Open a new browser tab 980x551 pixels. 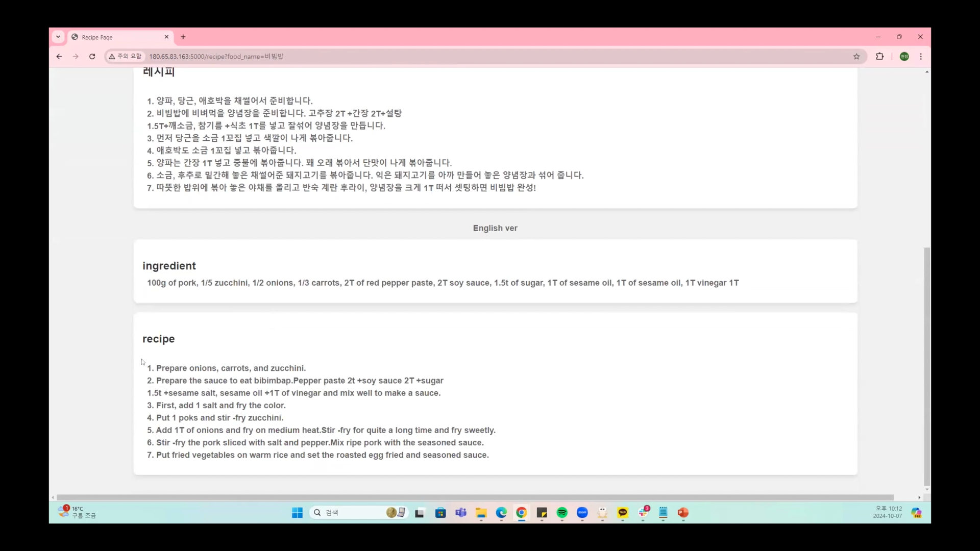[x=183, y=37]
